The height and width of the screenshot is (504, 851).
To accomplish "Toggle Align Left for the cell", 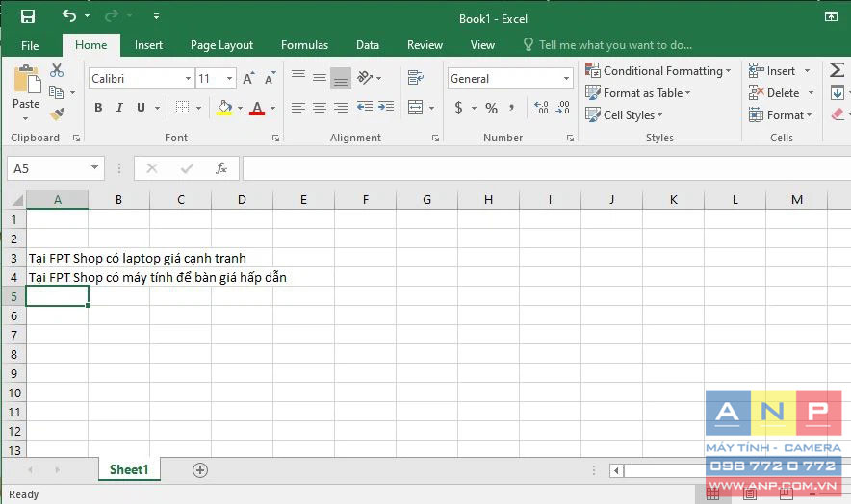I will tap(298, 108).
